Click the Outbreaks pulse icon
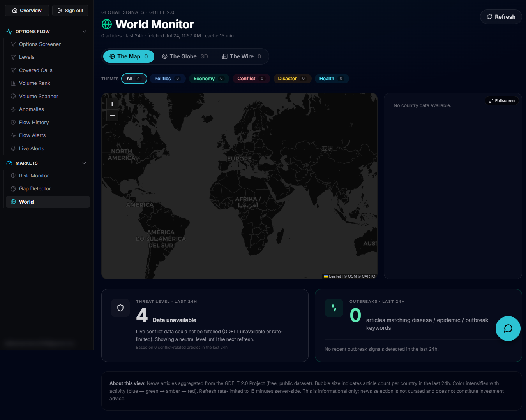The height and width of the screenshot is (420, 526). point(334,308)
